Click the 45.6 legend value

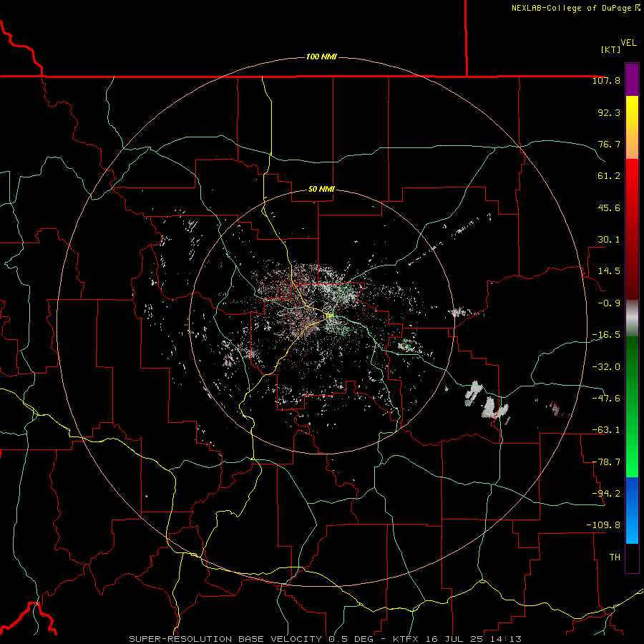609,208
